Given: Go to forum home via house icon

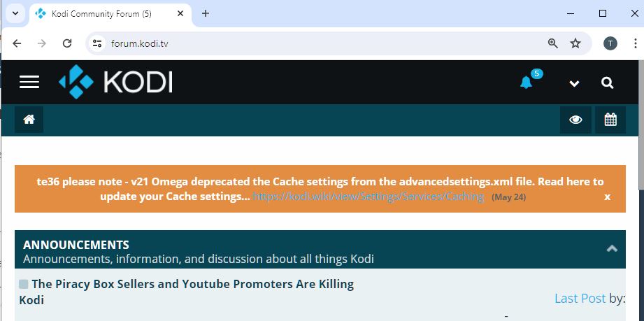Looking at the screenshot, I should click(29, 120).
